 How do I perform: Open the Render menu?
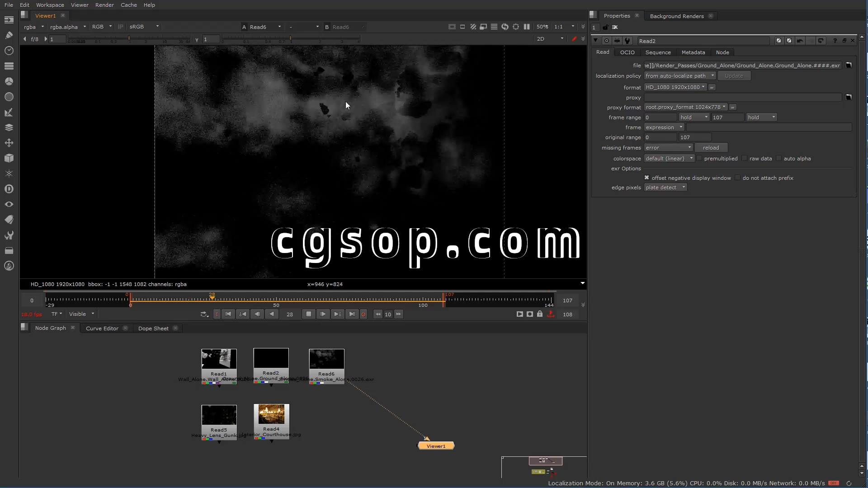(x=104, y=5)
